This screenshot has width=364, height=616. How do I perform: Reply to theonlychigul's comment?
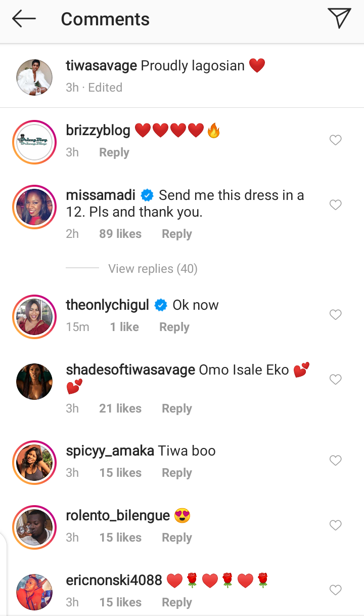pos(174,327)
